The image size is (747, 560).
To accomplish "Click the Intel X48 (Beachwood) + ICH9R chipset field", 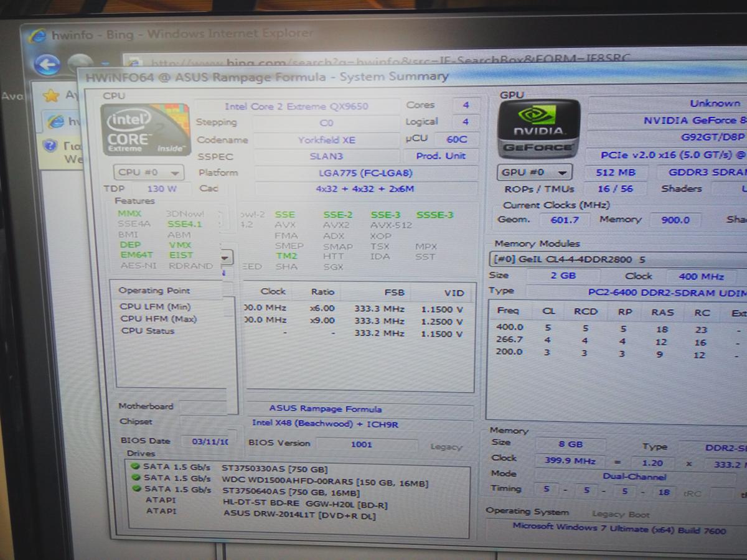I will pos(326,424).
